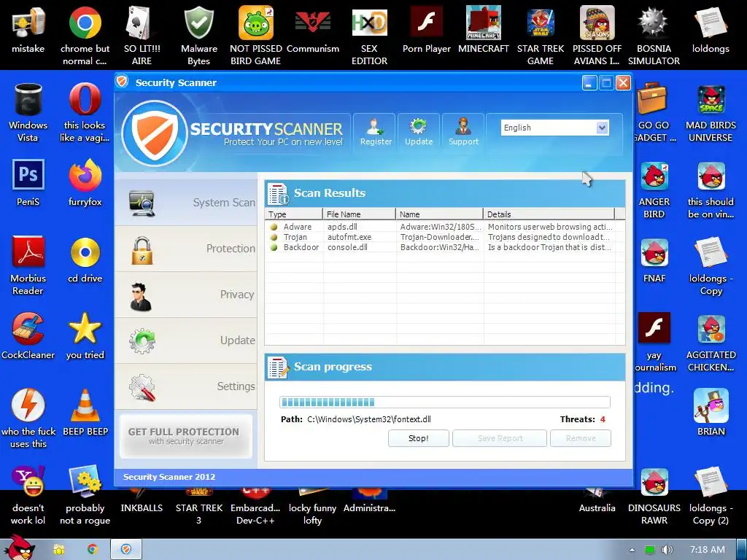
Task: Launch the CockCleaner icon
Action: pos(28,335)
